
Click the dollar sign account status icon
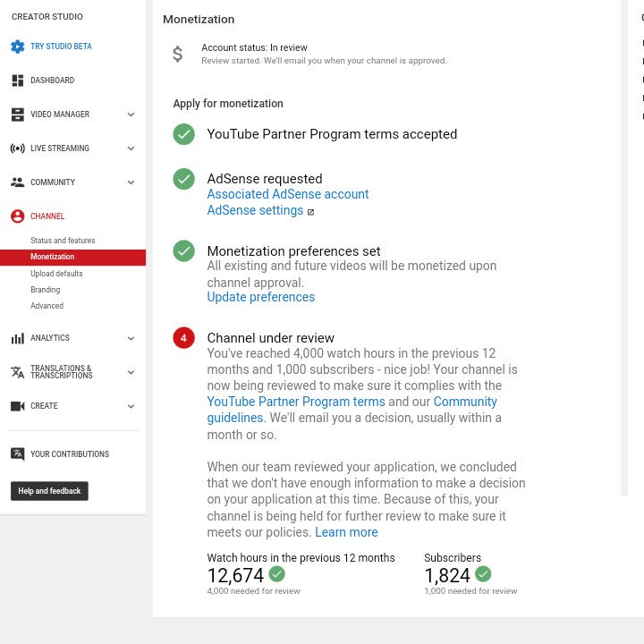(x=177, y=54)
